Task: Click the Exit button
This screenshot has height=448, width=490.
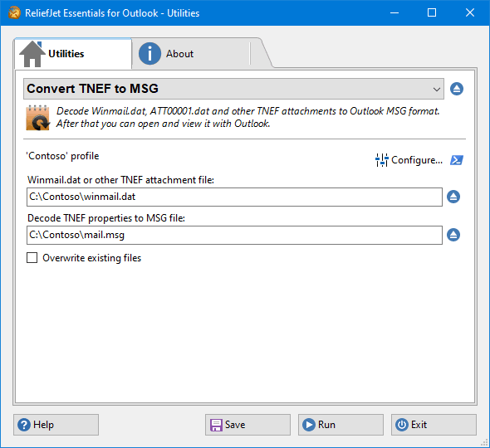Action: [434, 425]
